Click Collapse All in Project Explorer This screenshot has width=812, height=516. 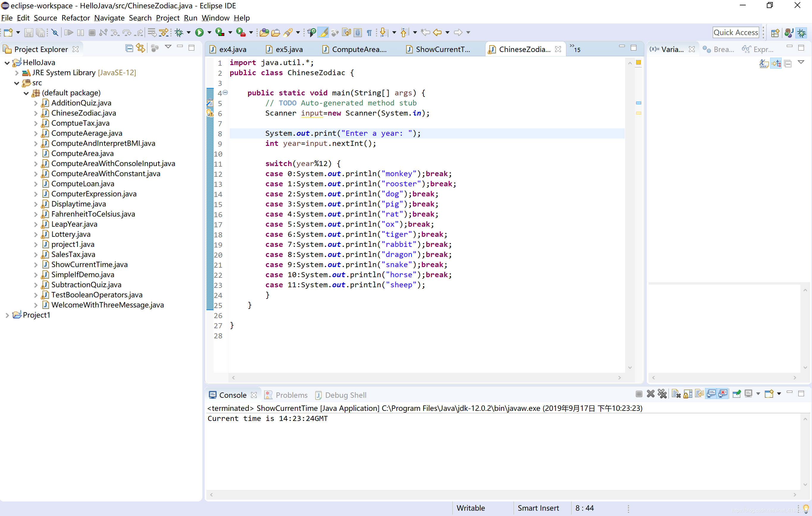129,48
